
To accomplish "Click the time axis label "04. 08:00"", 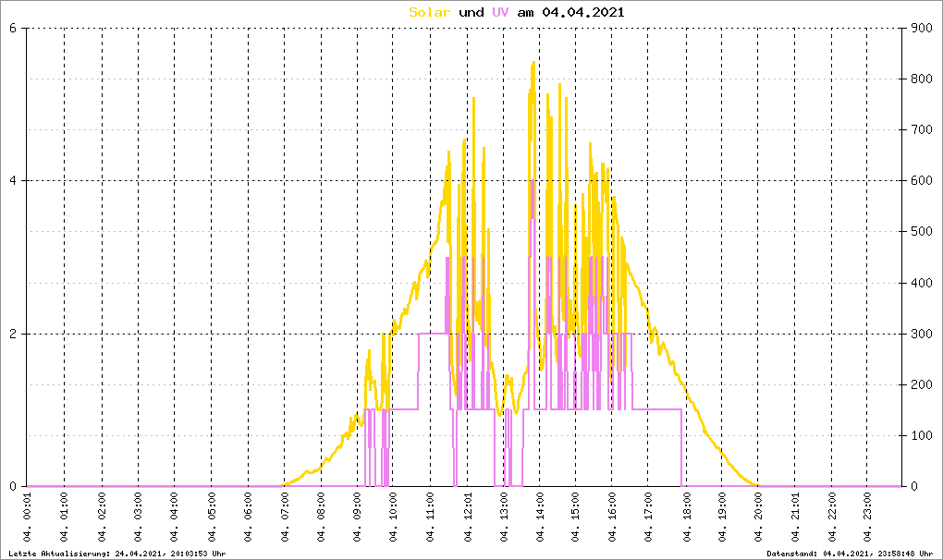I will click(x=321, y=517).
